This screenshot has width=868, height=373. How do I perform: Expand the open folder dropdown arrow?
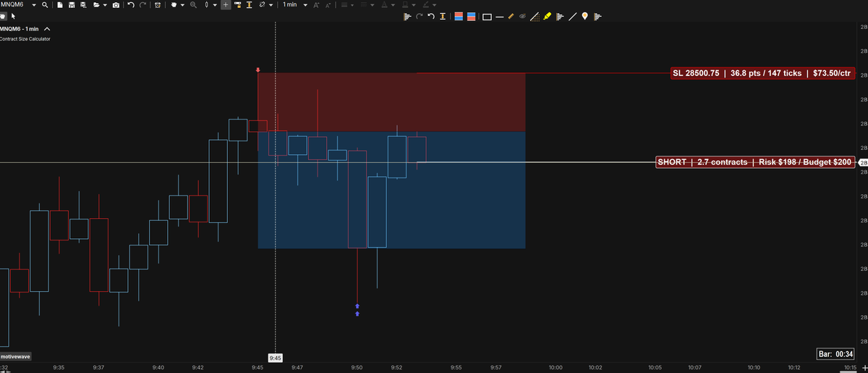click(x=105, y=5)
